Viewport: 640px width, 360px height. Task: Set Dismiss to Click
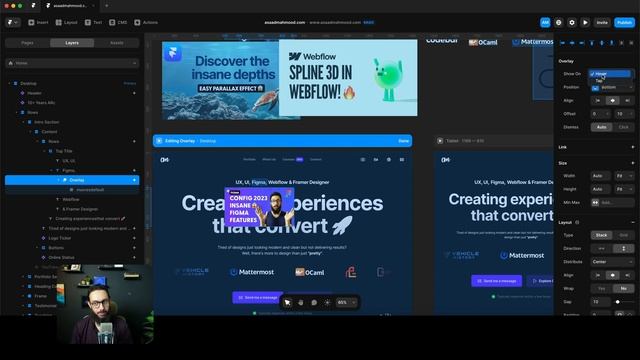624,127
